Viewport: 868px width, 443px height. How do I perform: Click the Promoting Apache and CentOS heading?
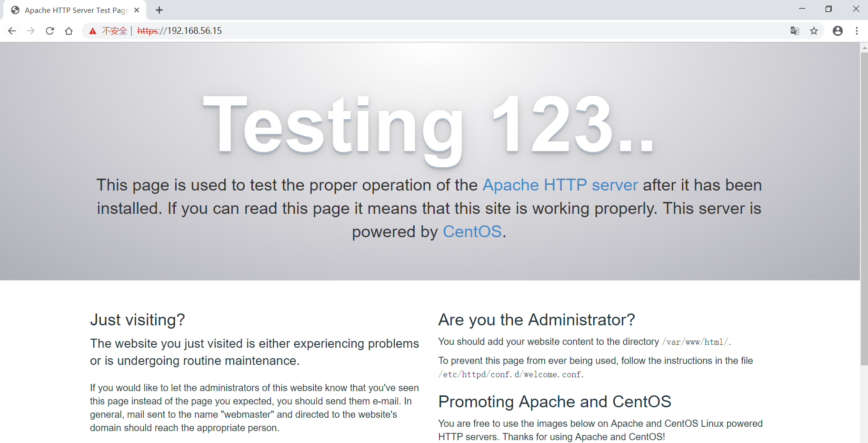click(x=555, y=402)
